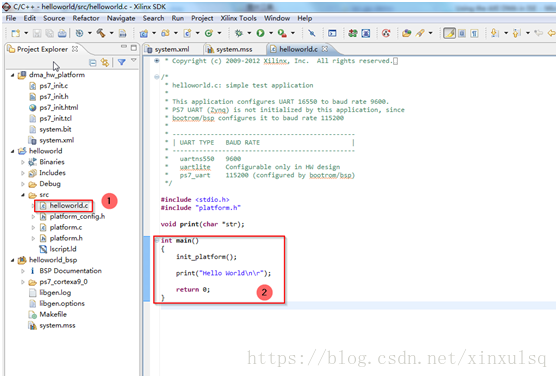Image resolution: width=558 pixels, height=378 pixels.
Task: Click the Open Type search icon
Action: click(406, 33)
